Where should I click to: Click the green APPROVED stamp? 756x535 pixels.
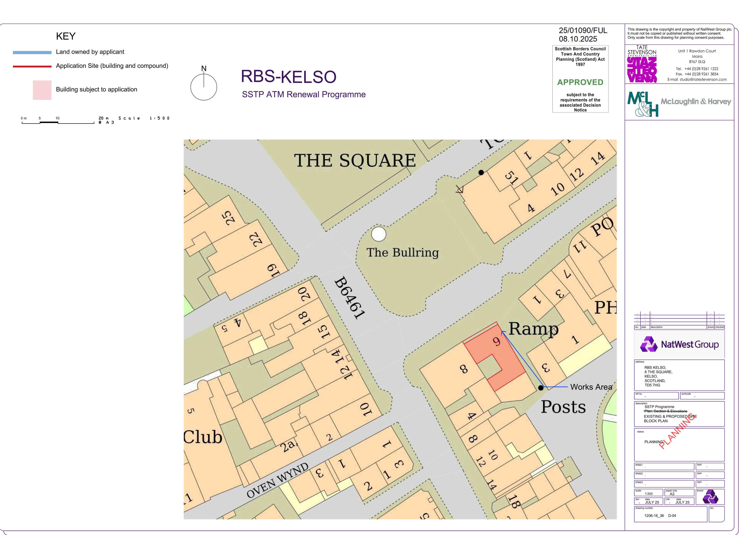click(x=580, y=82)
